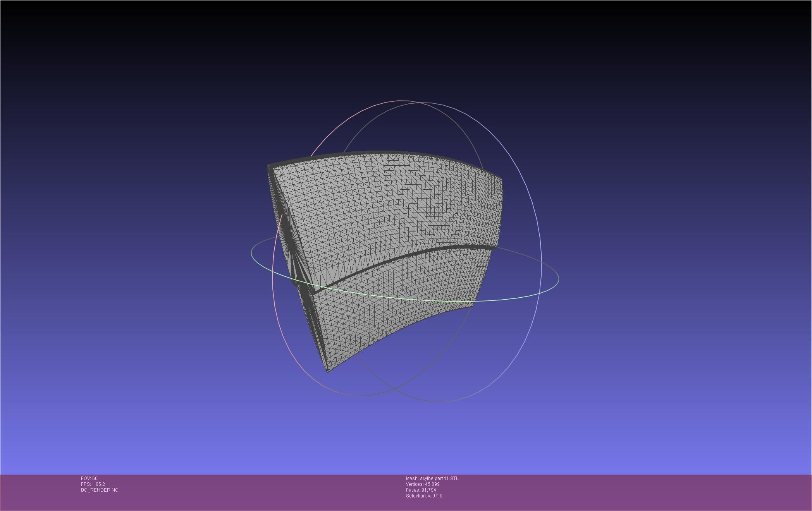Screen dimensions: 812x511
Task: Click the BO_RENDERING status label
Action: click(100, 490)
